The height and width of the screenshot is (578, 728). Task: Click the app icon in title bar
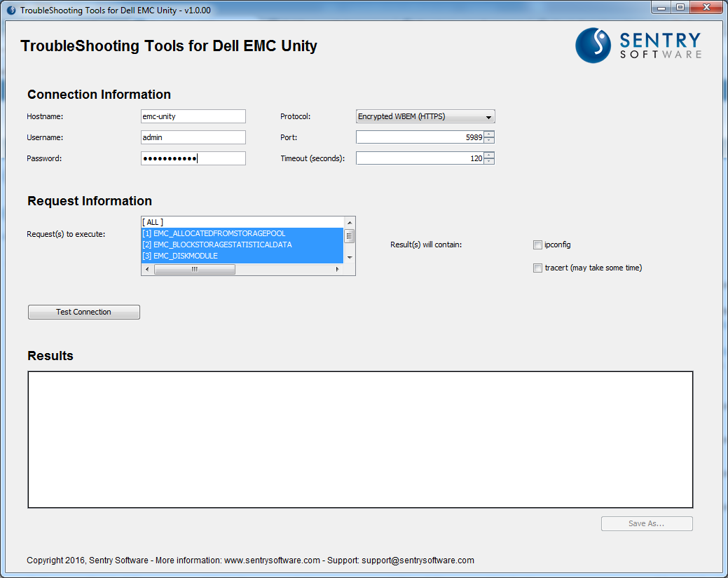(x=11, y=11)
